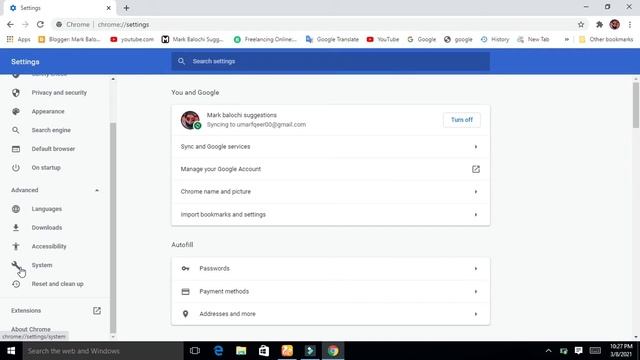
Task: Open Downloads settings
Action: pos(47,228)
